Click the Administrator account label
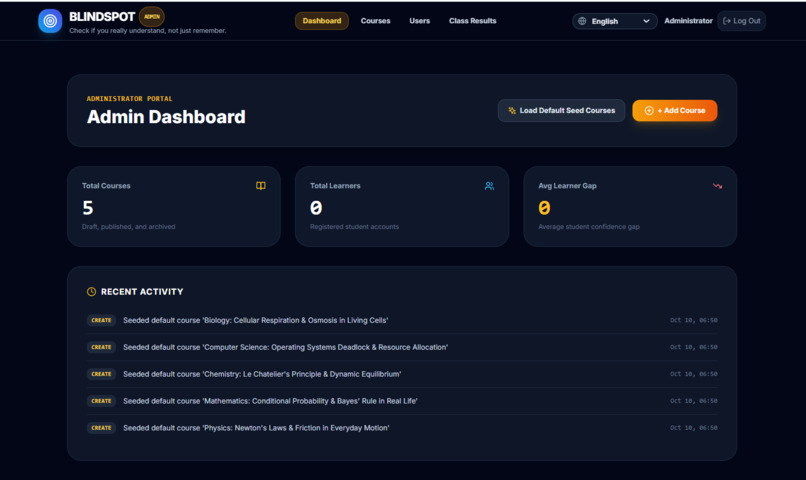Image resolution: width=806 pixels, height=480 pixels. coord(688,21)
